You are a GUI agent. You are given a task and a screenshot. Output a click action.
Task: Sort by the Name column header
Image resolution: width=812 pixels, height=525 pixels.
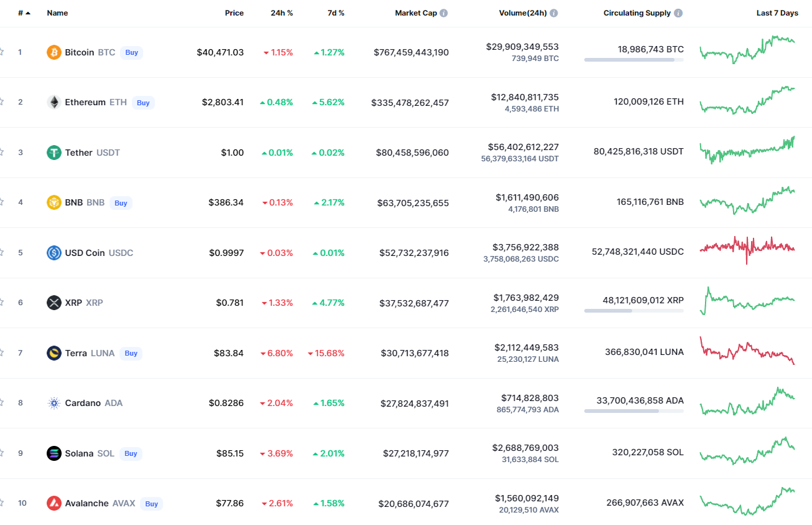57,13
